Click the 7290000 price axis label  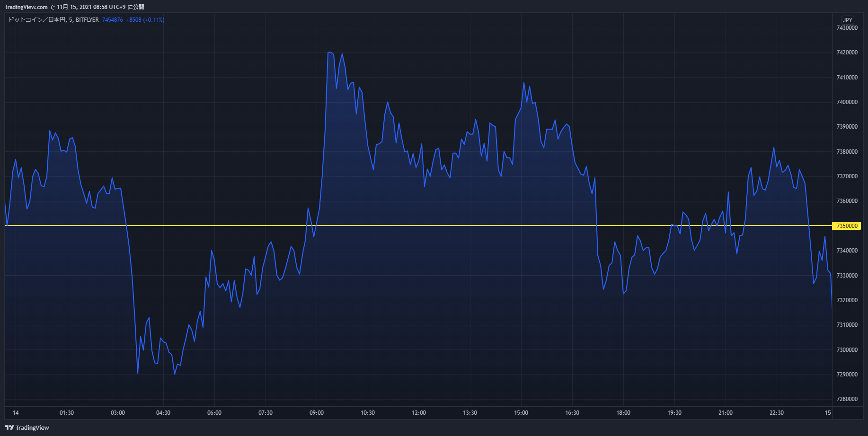[847, 375]
